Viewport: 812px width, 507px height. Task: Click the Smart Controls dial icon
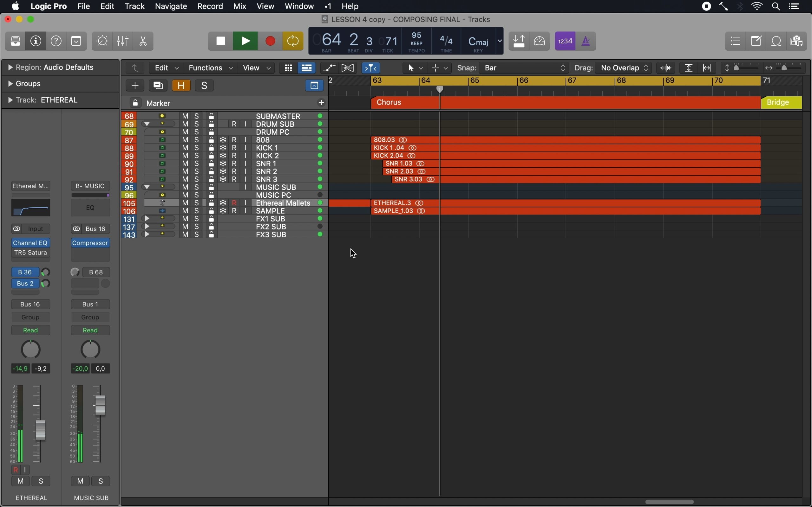(x=102, y=41)
